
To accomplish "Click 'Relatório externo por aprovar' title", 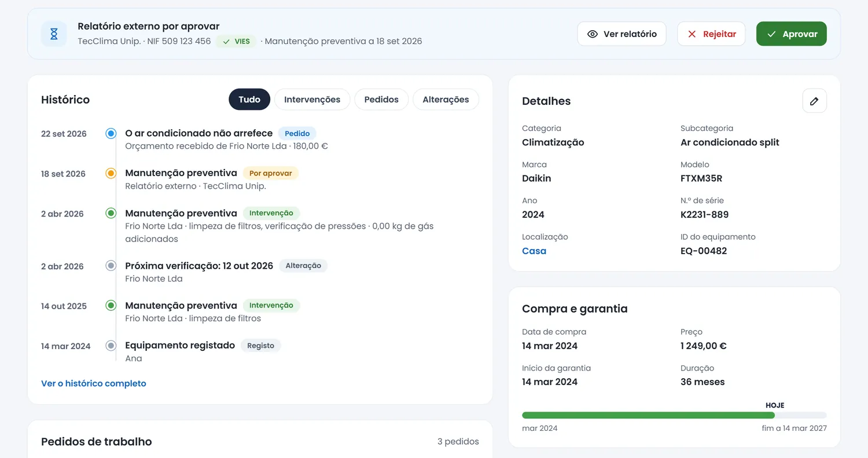I will [149, 26].
